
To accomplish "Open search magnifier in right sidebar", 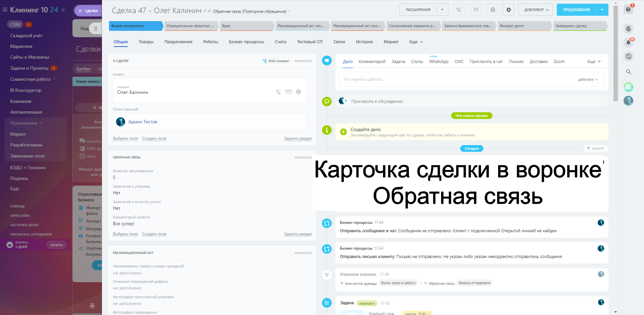I will click(628, 72).
